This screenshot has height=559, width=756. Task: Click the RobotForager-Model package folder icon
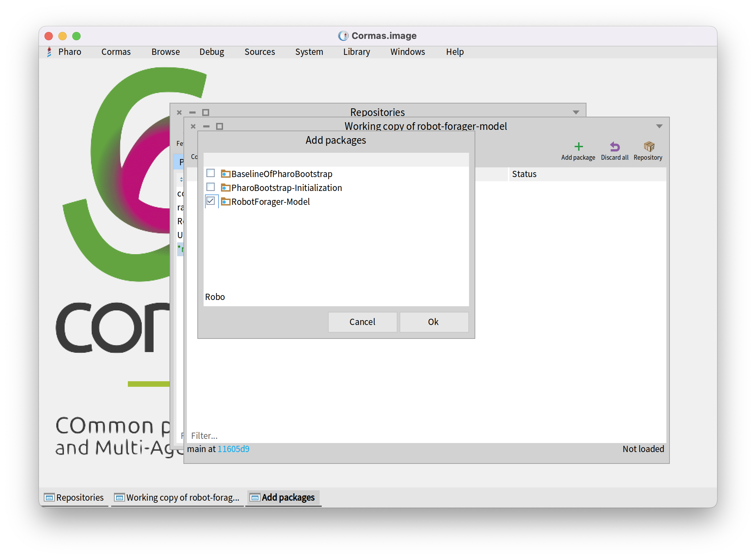click(x=226, y=202)
